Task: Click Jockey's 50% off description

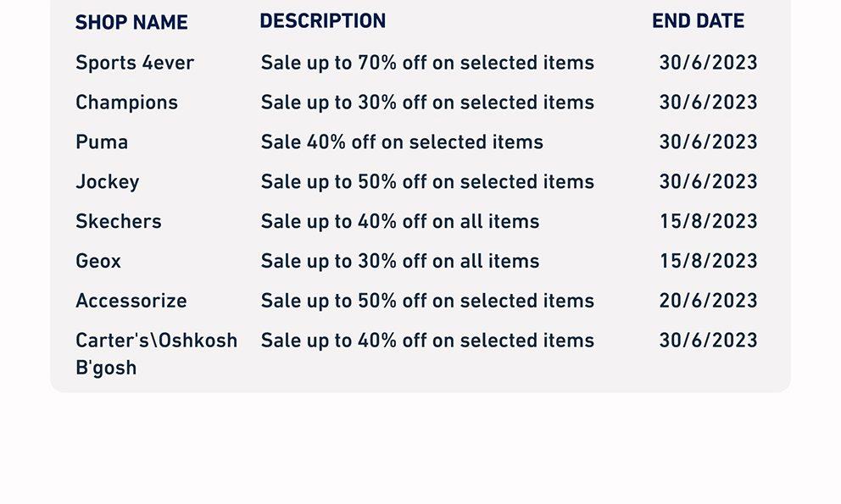Action: click(427, 182)
